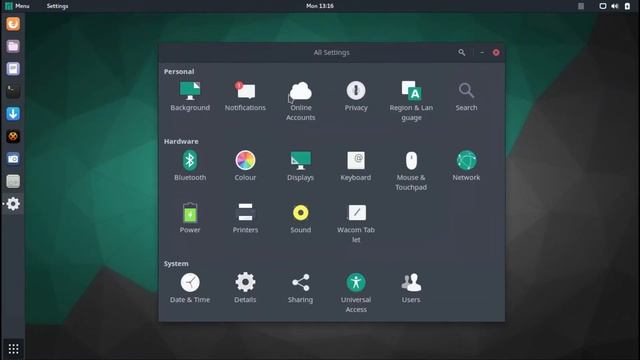
Task: Launch the terminal from the dock
Action: coord(13,91)
